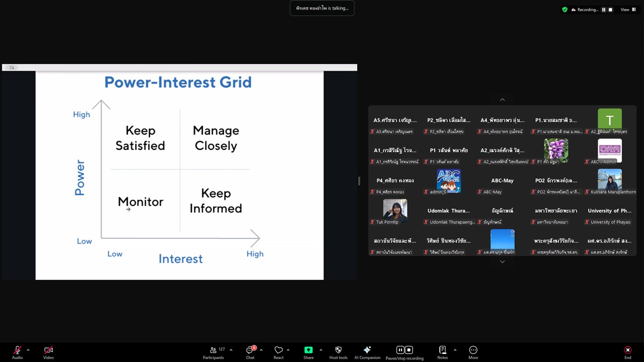Expand the caret beside React
644x362 pixels.
[x=288, y=350]
